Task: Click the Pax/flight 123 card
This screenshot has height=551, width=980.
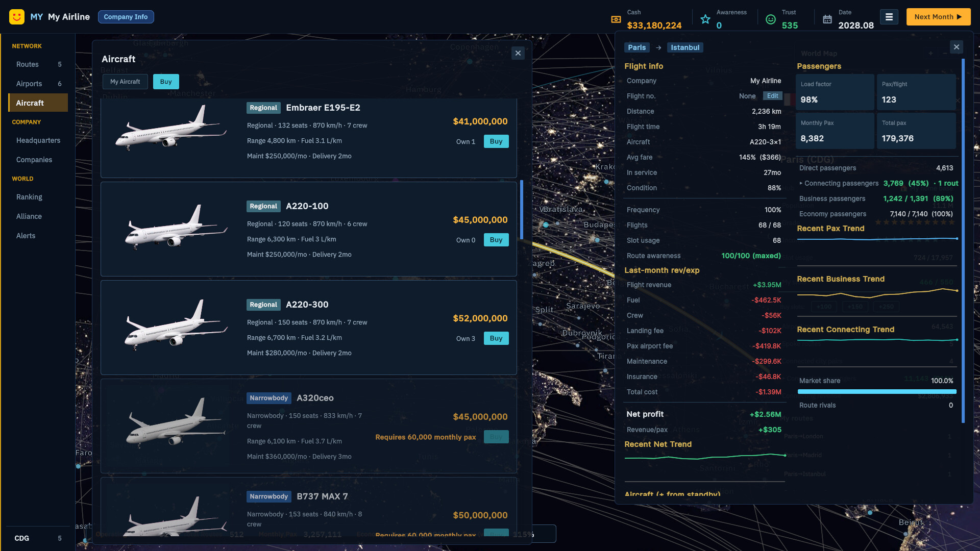Action: 916,92
